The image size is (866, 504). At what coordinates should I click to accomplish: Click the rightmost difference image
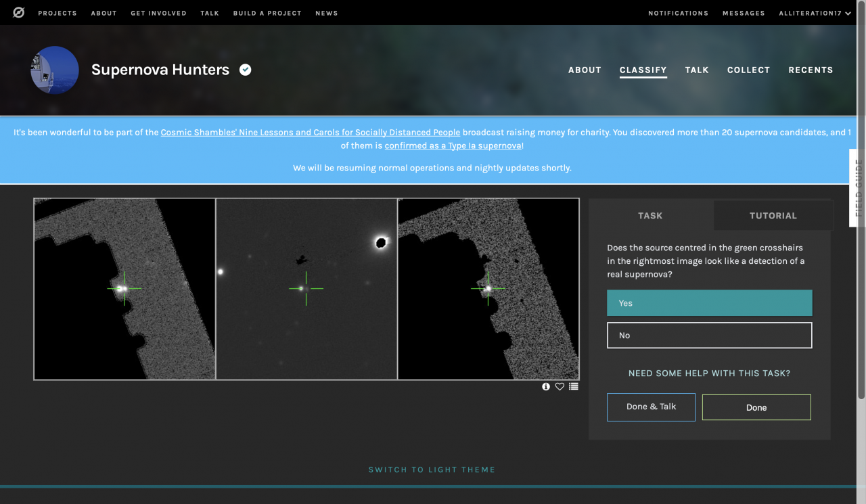488,289
